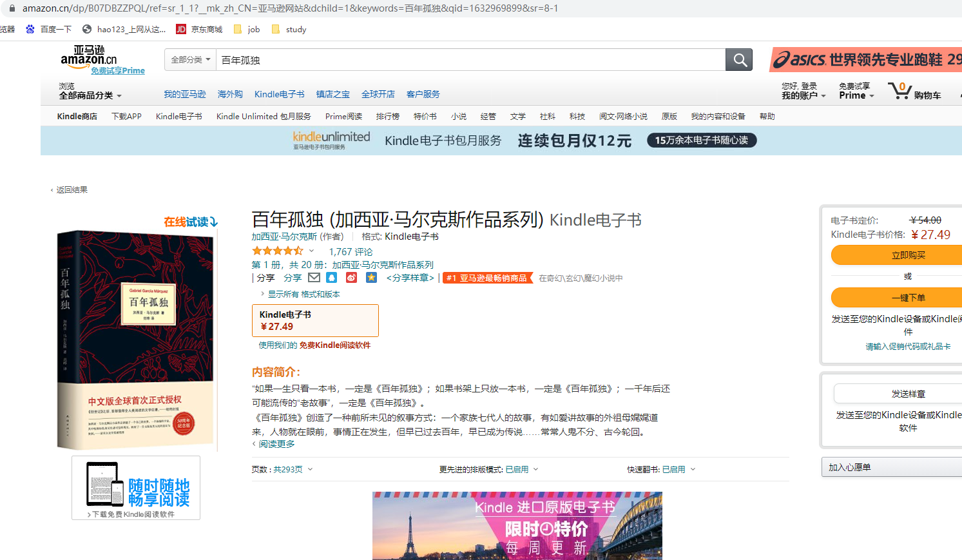This screenshot has width=962, height=560.
Task: Select Prime阅读 sub-nav tab
Action: [343, 116]
